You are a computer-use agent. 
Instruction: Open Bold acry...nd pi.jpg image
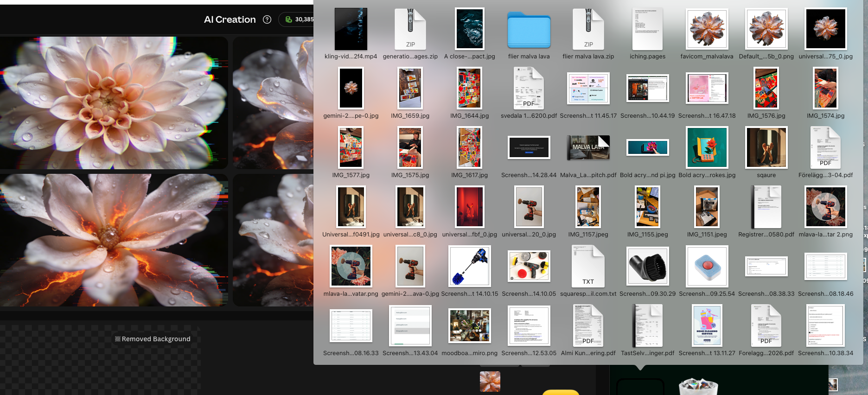(648, 147)
